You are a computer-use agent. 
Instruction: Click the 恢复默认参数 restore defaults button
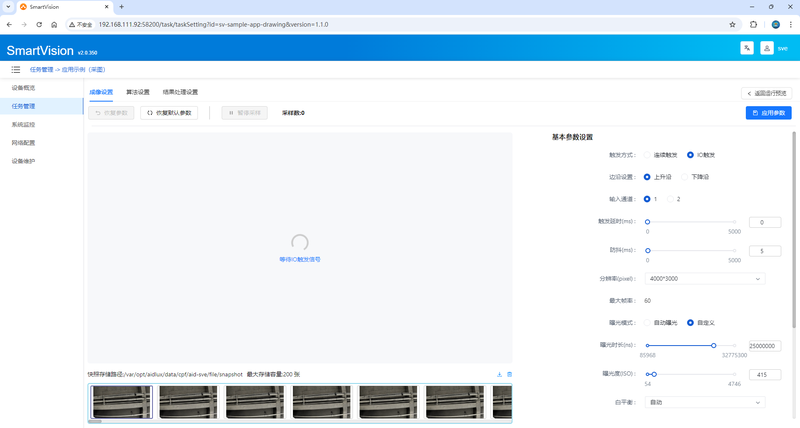(x=169, y=113)
